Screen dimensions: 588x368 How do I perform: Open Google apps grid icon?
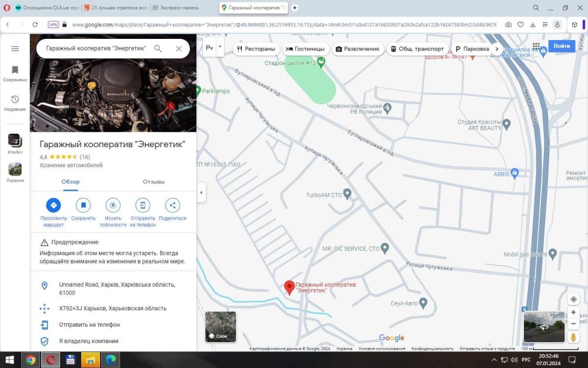[x=536, y=47]
